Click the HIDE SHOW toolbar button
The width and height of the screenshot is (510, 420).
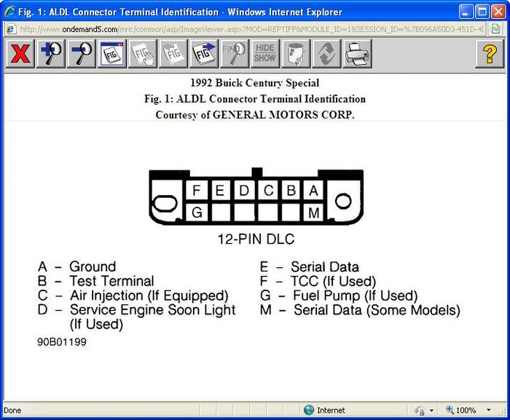tap(264, 54)
